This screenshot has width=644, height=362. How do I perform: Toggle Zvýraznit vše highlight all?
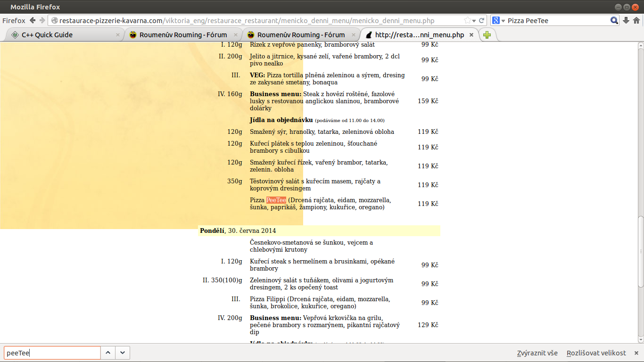(x=537, y=353)
